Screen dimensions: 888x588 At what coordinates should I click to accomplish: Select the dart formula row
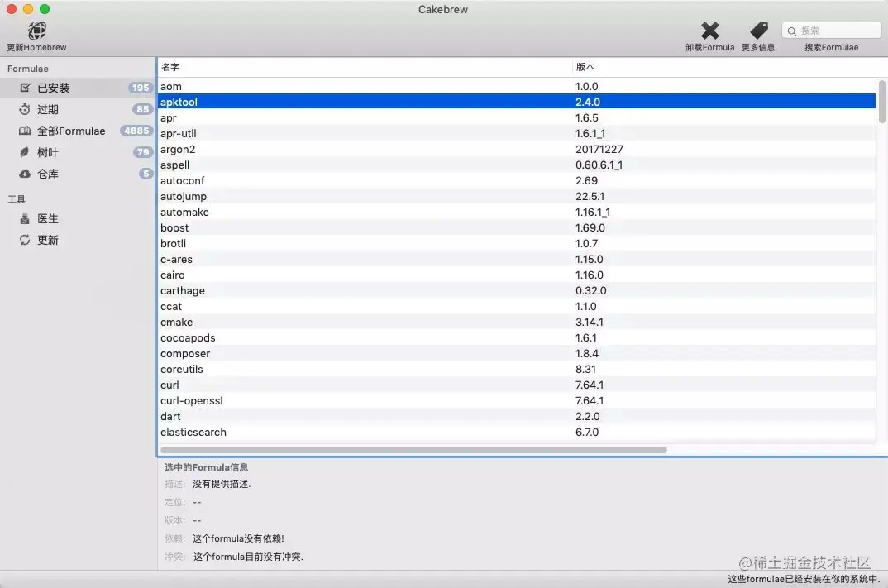(517, 416)
